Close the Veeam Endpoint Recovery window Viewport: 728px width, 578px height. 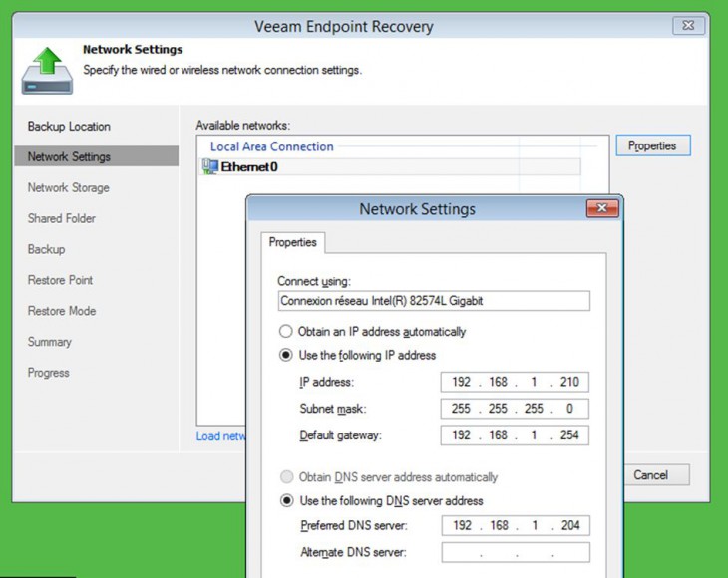point(688,26)
